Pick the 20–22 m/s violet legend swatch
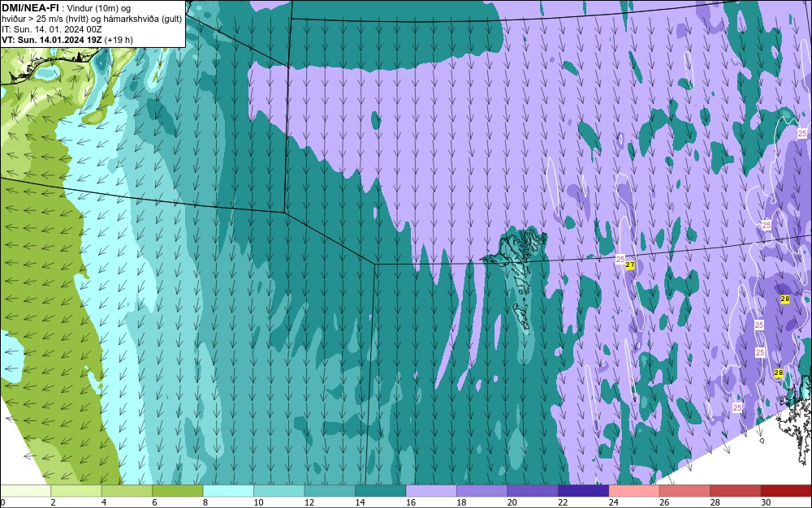 tap(533, 491)
